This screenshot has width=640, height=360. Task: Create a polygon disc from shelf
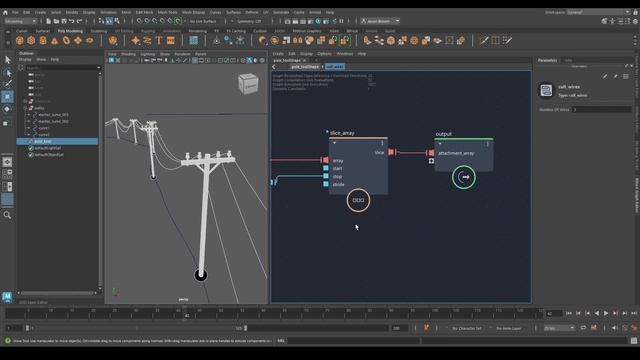(90, 40)
